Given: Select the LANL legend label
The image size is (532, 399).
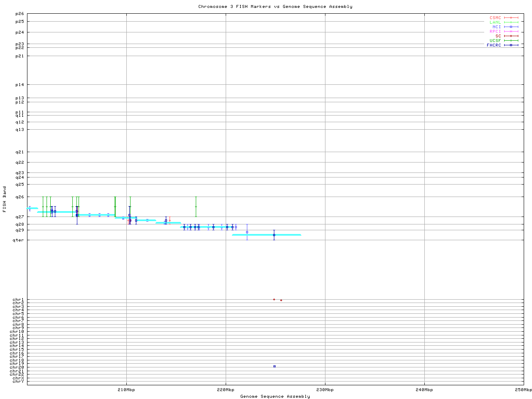Looking at the screenshot, I should tap(495, 22).
